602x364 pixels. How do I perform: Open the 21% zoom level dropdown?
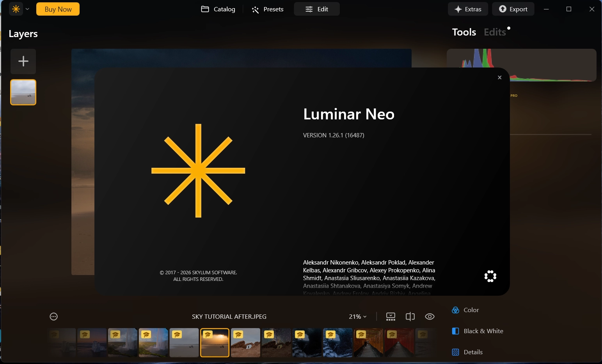pyautogui.click(x=358, y=316)
